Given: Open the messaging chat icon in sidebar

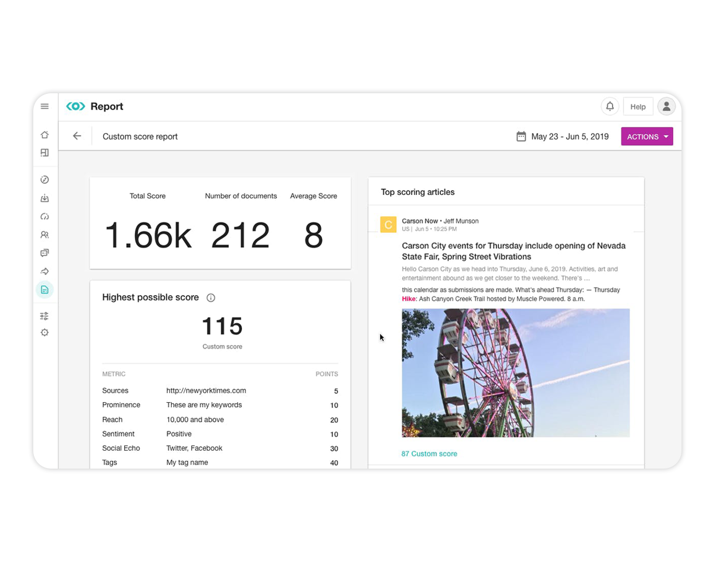Looking at the screenshot, I should click(x=45, y=252).
